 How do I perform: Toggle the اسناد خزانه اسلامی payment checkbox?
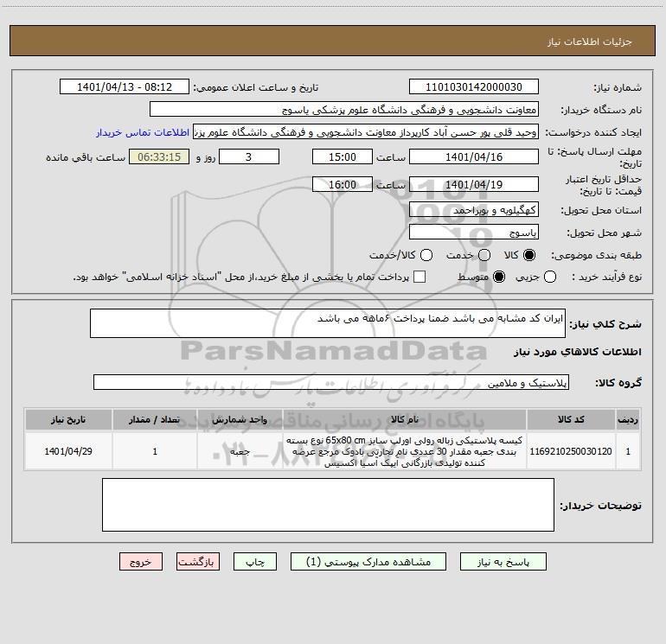(x=419, y=277)
